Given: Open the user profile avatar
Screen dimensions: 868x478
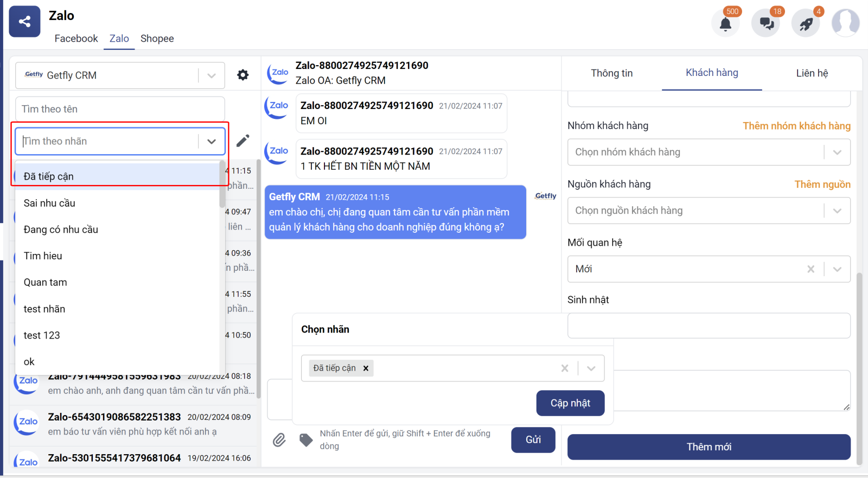Looking at the screenshot, I should pos(846,23).
